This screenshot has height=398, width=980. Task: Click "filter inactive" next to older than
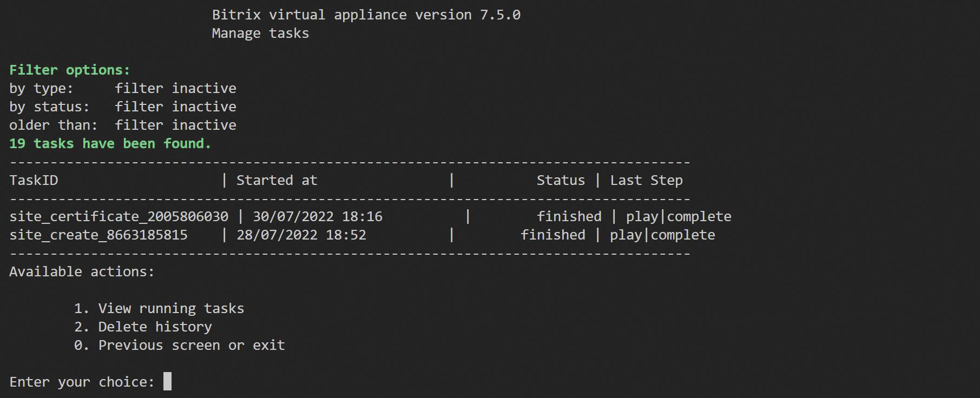(175, 125)
